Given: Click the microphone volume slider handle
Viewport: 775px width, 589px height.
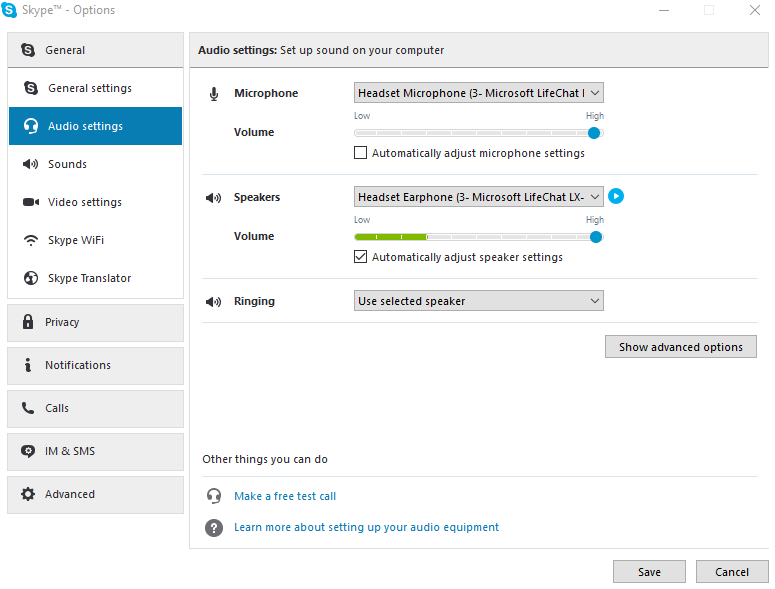Looking at the screenshot, I should coord(594,133).
